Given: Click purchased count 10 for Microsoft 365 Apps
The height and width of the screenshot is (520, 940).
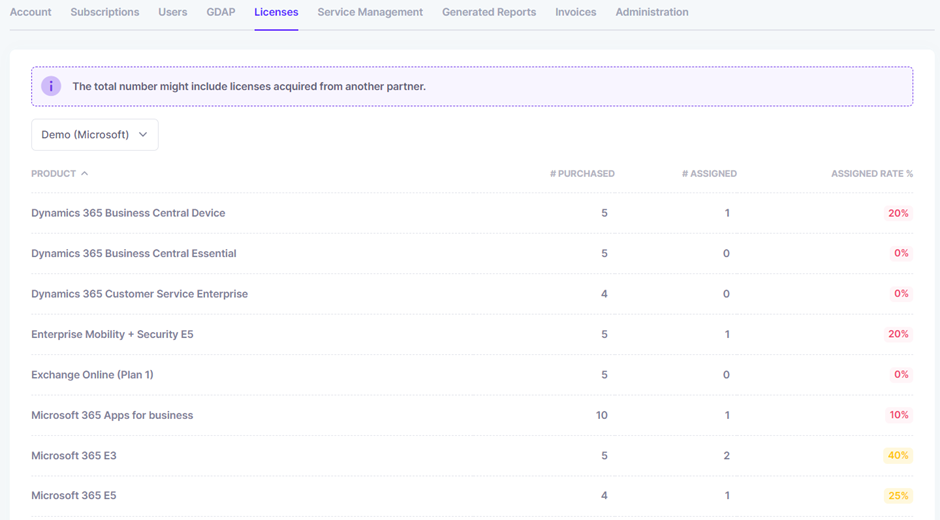Looking at the screenshot, I should tap(602, 415).
